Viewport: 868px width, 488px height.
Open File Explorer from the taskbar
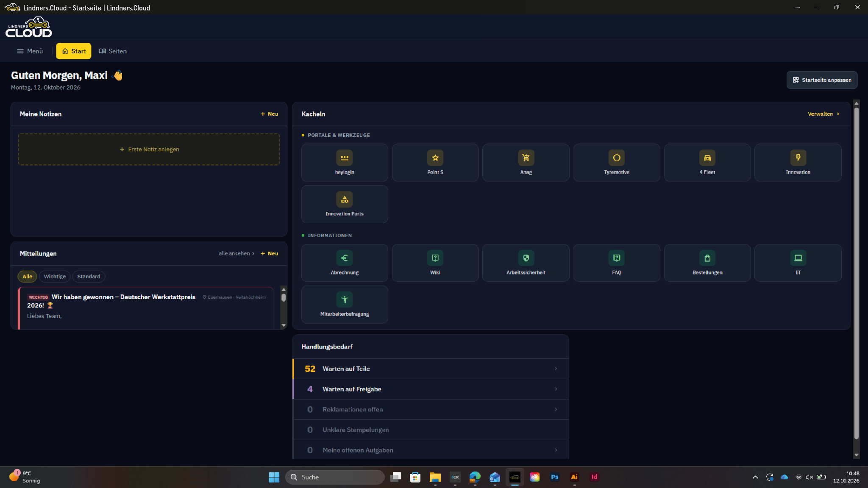tap(435, 477)
